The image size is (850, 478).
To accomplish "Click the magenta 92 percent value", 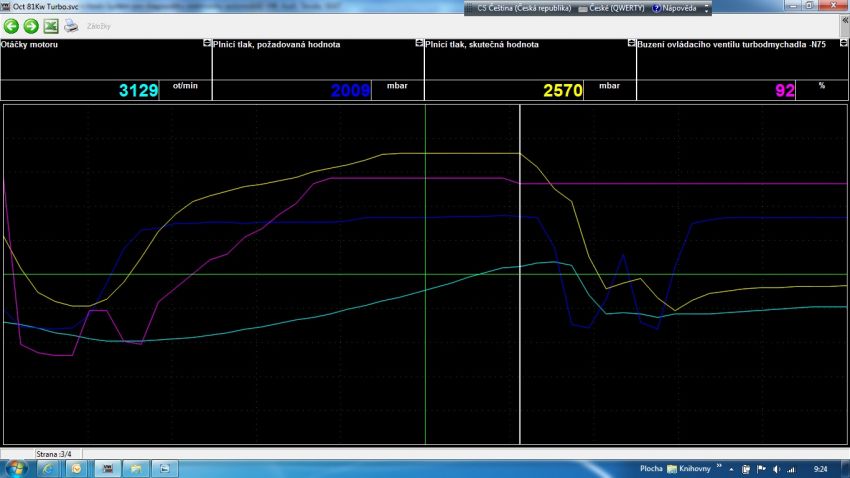I will click(784, 90).
